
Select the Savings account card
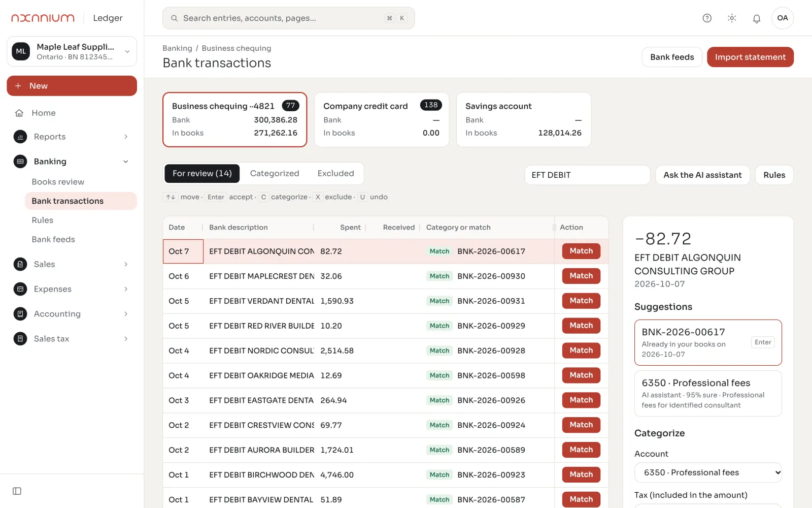click(524, 120)
